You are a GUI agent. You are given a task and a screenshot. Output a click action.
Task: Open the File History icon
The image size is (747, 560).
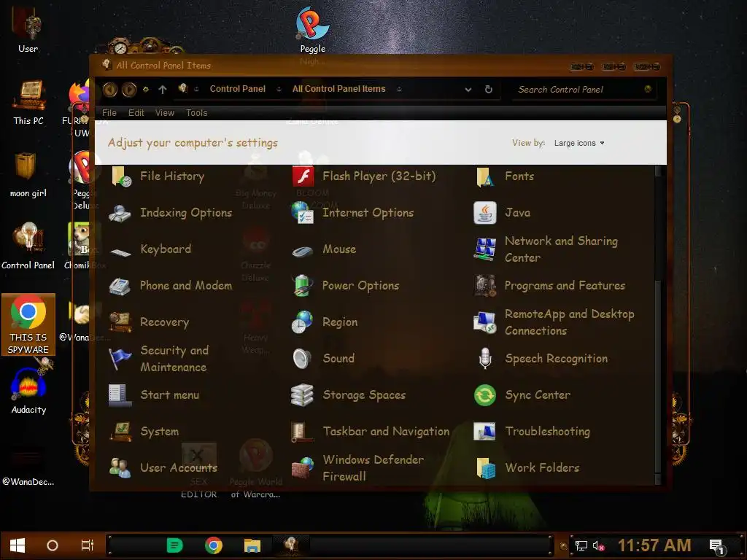point(121,176)
